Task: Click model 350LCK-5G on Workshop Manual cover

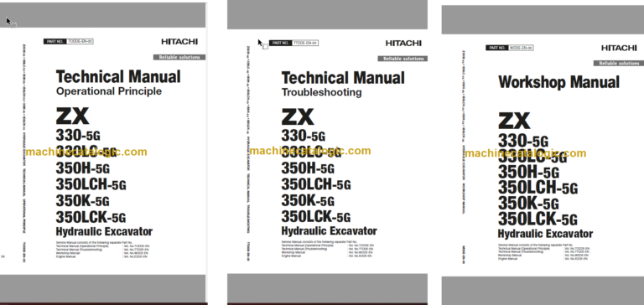Action: pos(538,219)
